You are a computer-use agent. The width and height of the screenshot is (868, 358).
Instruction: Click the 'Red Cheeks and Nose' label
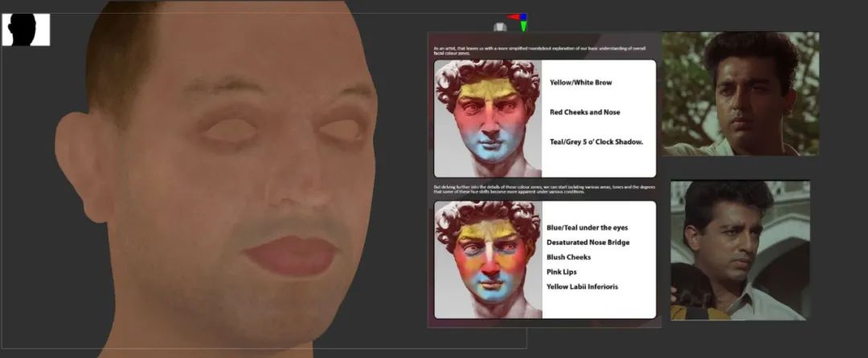pyautogui.click(x=584, y=112)
